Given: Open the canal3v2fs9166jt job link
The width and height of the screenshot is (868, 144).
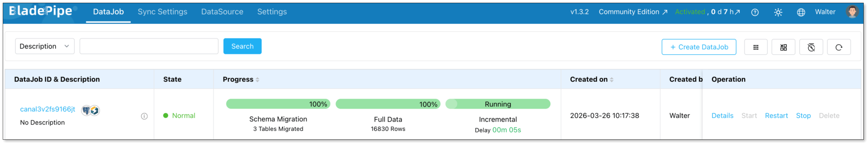Looking at the screenshot, I should (x=48, y=109).
